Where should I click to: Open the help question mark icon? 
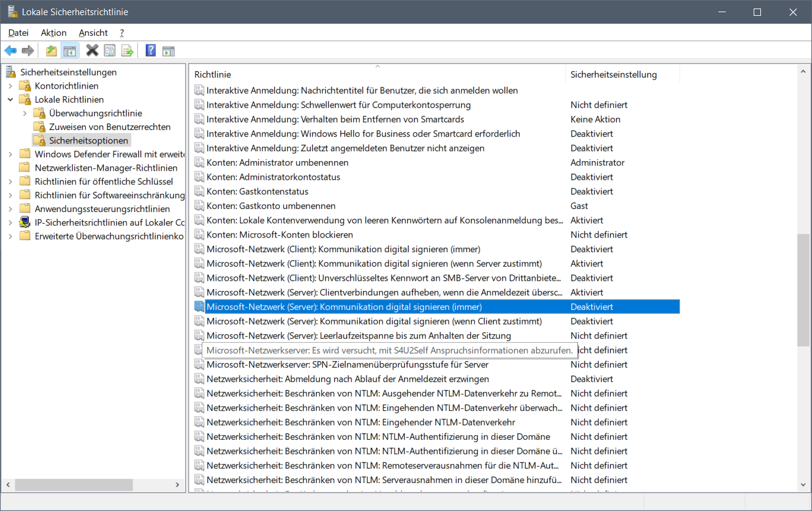click(x=150, y=51)
